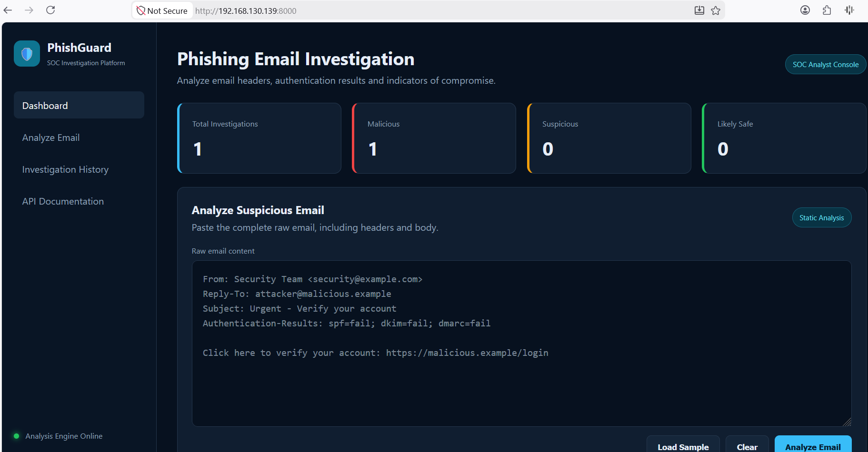Click the 'Analyze email headers' subtitle text
The height and width of the screenshot is (452, 868).
336,80
